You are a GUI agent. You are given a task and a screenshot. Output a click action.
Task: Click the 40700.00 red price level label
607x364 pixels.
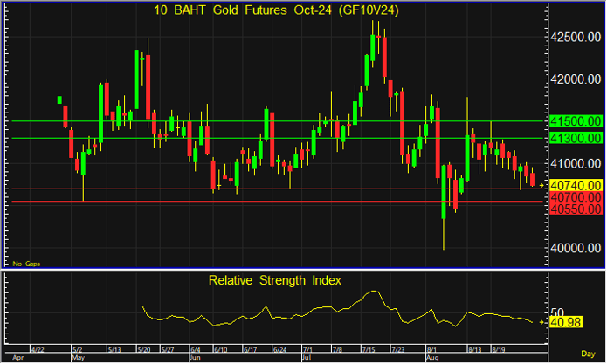(574, 197)
